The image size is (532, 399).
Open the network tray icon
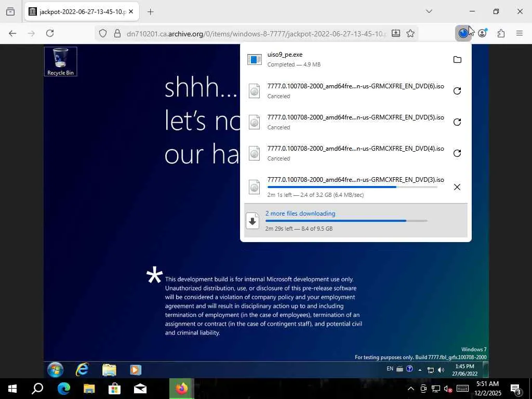(x=436, y=389)
